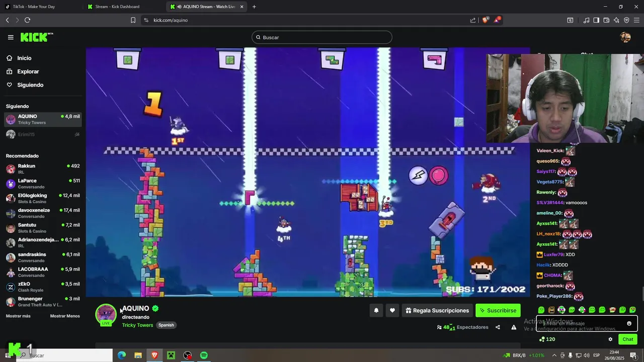644x362 pixels.
Task: Open Microsoft Edge from the taskbar
Action: pyautogui.click(x=122, y=355)
